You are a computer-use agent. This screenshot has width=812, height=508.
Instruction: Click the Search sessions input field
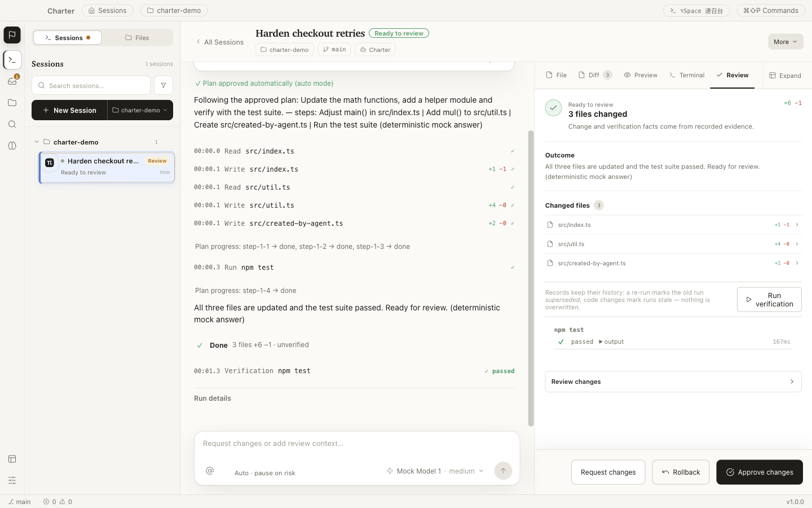click(91, 85)
